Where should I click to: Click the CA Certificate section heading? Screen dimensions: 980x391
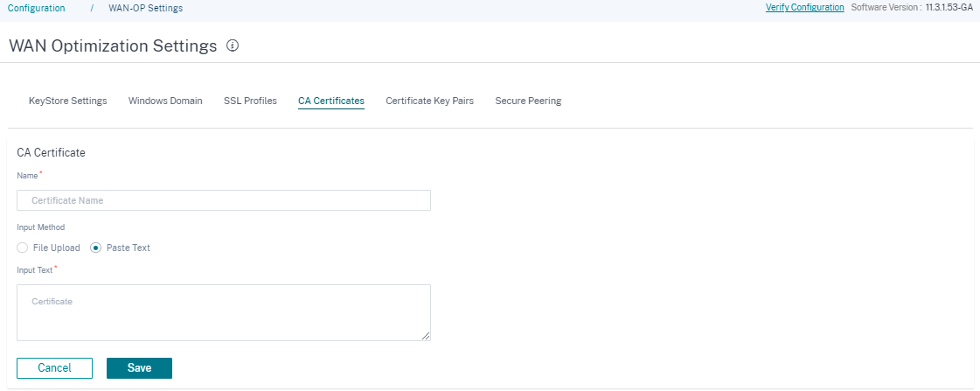(52, 153)
